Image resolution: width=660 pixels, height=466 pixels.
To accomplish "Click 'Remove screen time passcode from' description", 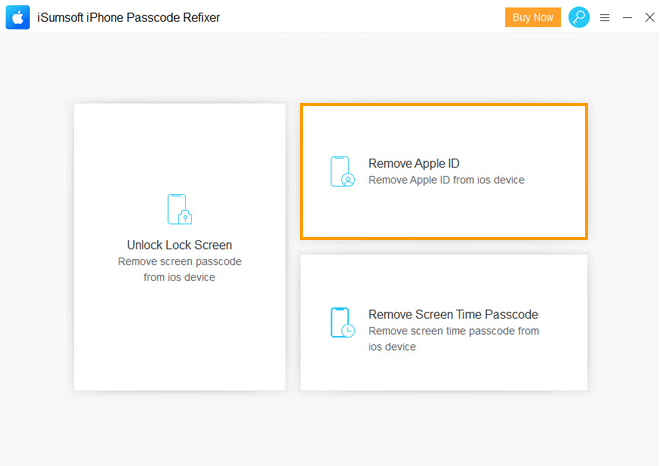I will pos(453,331).
